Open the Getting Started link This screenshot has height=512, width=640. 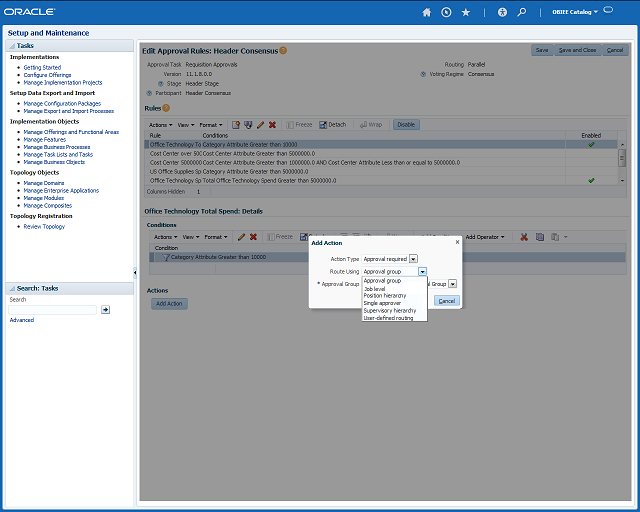click(42, 67)
